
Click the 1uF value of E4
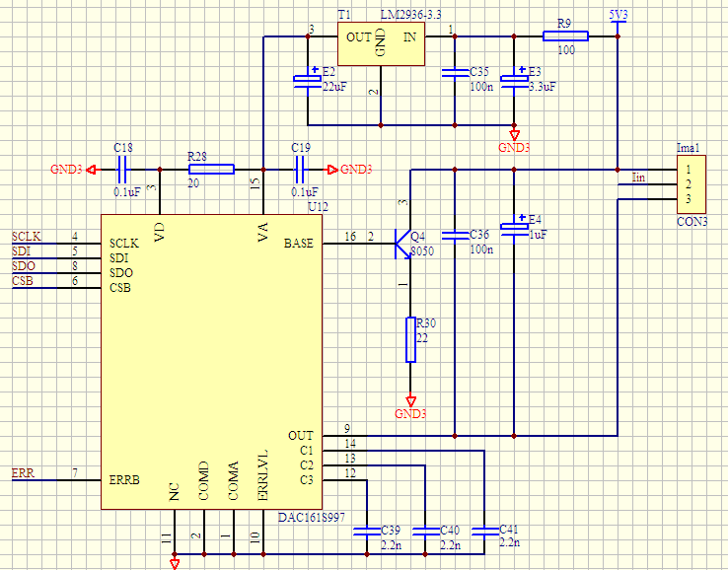point(538,235)
